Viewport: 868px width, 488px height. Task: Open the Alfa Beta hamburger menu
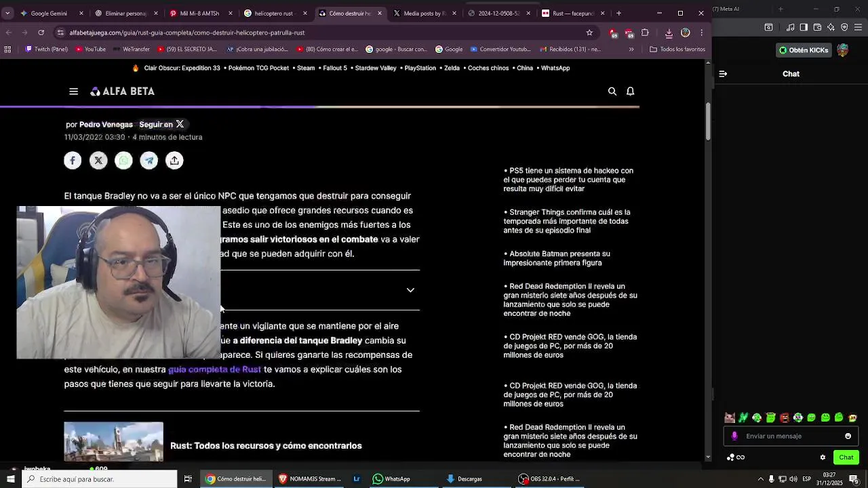coord(74,91)
